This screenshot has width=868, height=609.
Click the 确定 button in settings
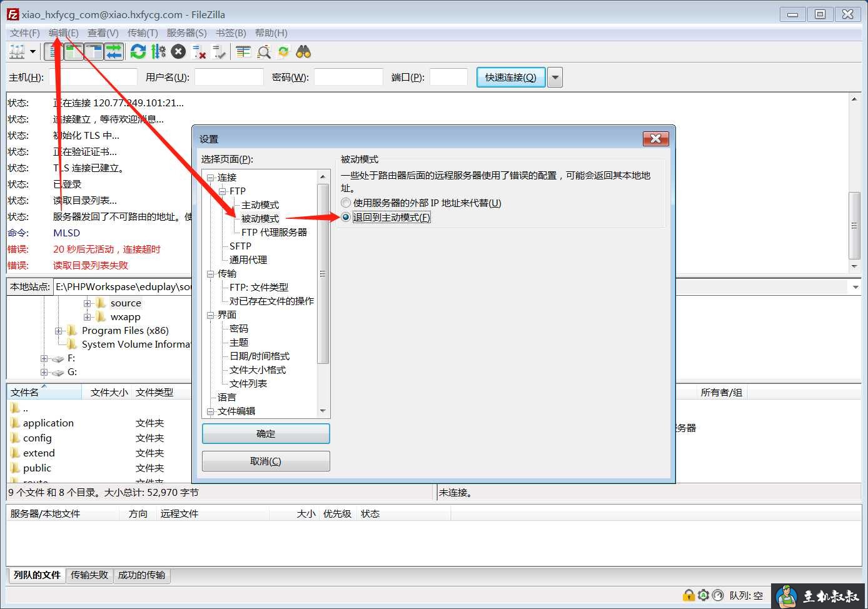point(266,433)
